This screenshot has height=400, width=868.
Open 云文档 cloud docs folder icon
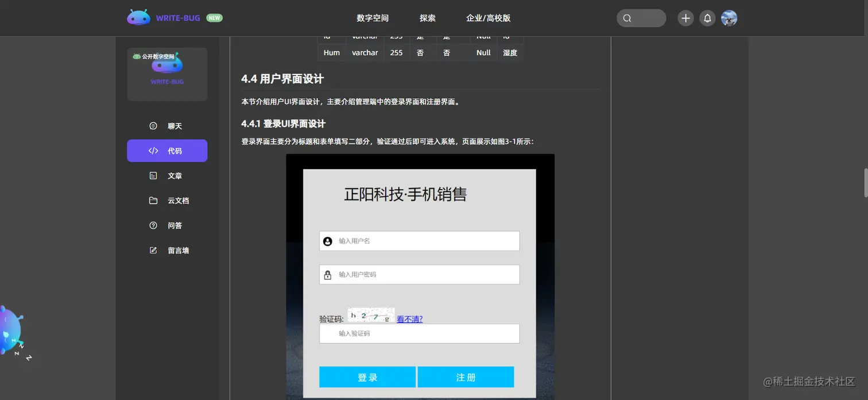(153, 200)
